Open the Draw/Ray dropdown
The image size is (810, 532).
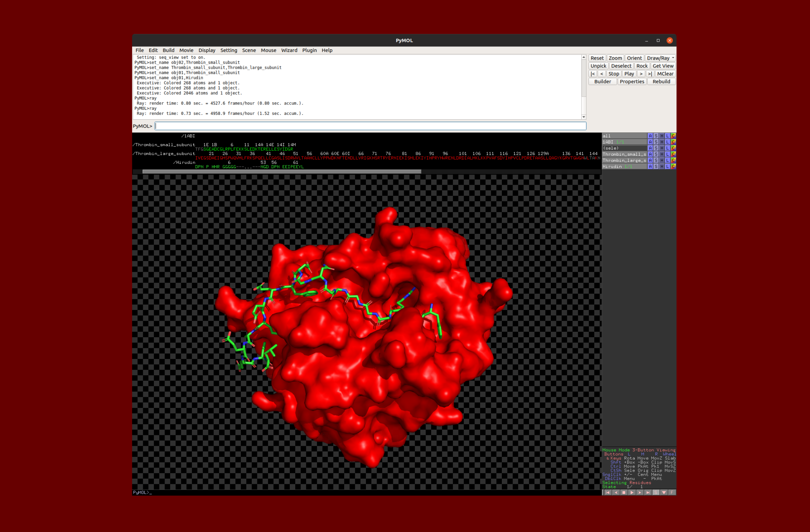click(661, 58)
